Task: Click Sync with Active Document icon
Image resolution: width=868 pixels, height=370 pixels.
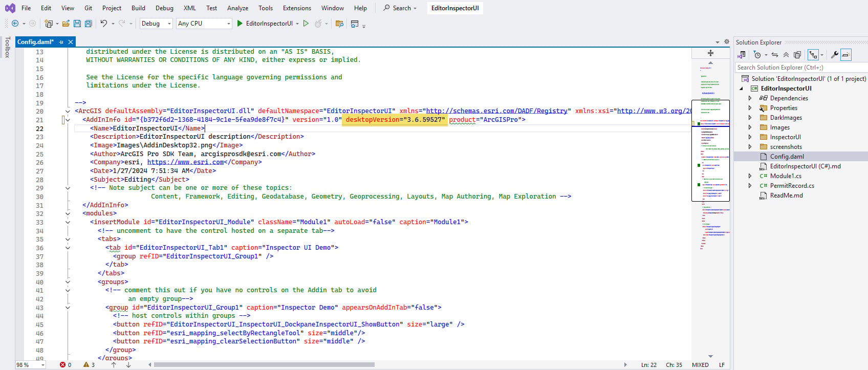Action: tap(775, 55)
